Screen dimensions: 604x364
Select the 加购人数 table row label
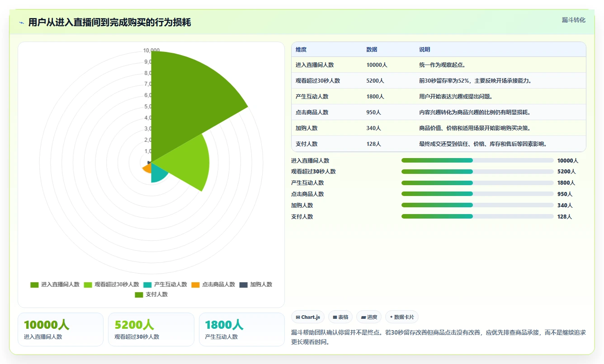pyautogui.click(x=307, y=128)
